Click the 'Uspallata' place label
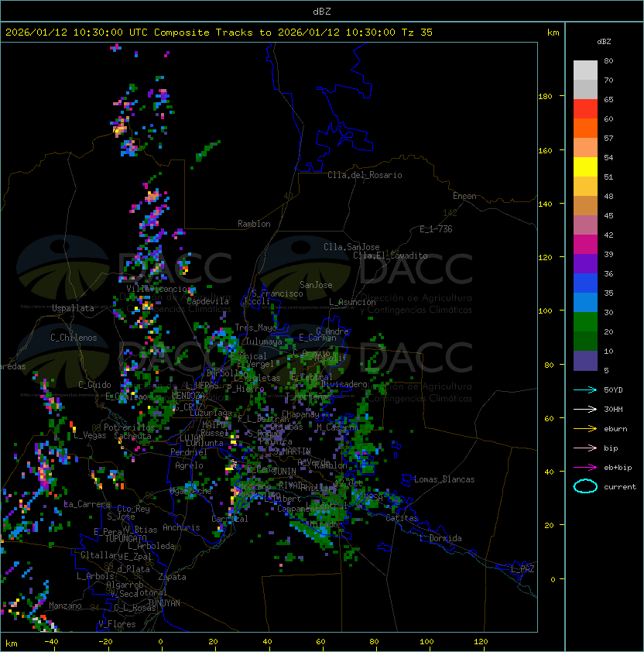 click(73, 308)
